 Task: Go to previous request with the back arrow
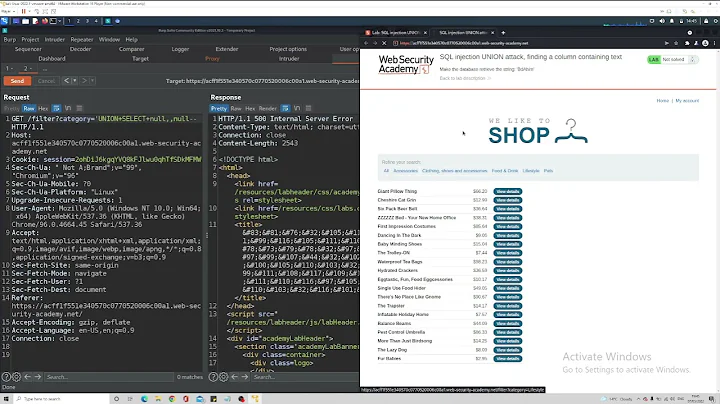tap(67, 81)
